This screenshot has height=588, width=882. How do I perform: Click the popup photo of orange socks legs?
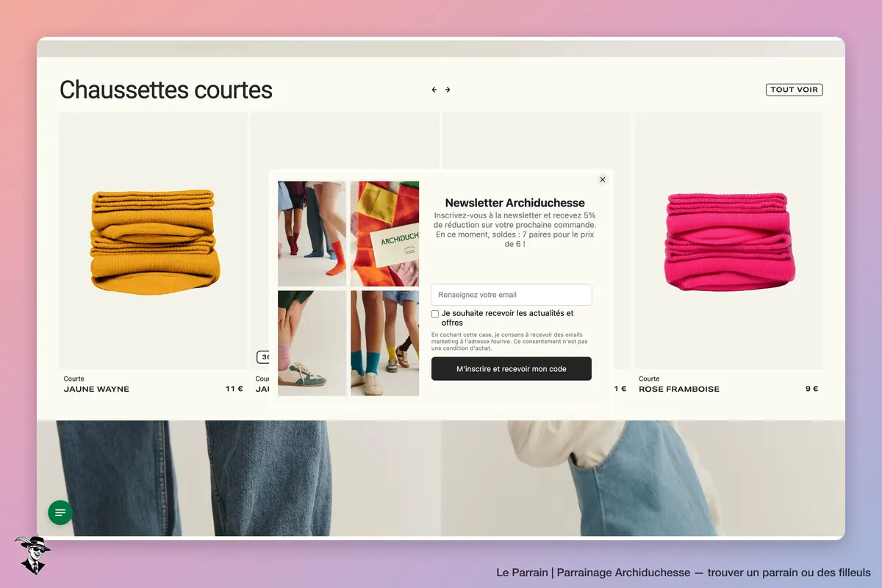click(x=312, y=234)
